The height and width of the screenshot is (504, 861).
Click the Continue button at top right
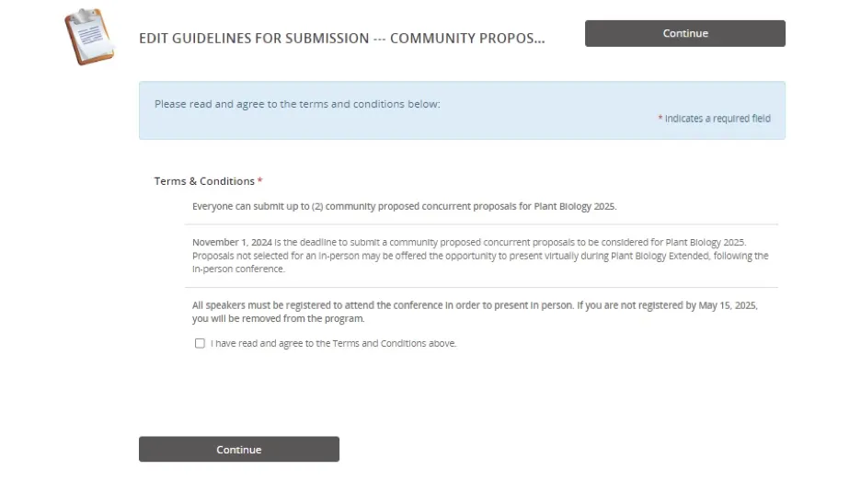(684, 33)
